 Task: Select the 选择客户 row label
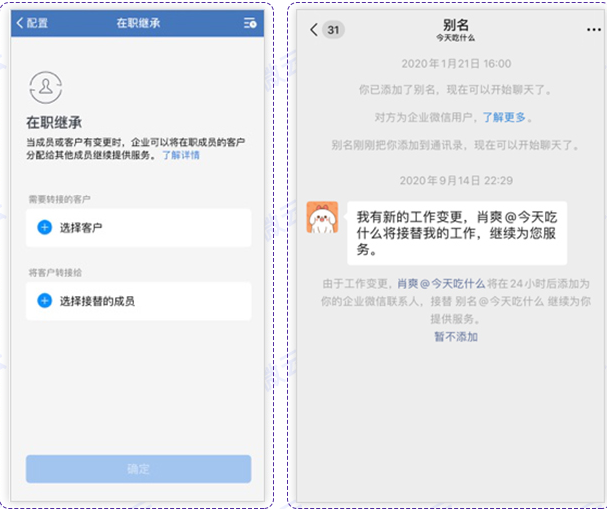pos(81,228)
